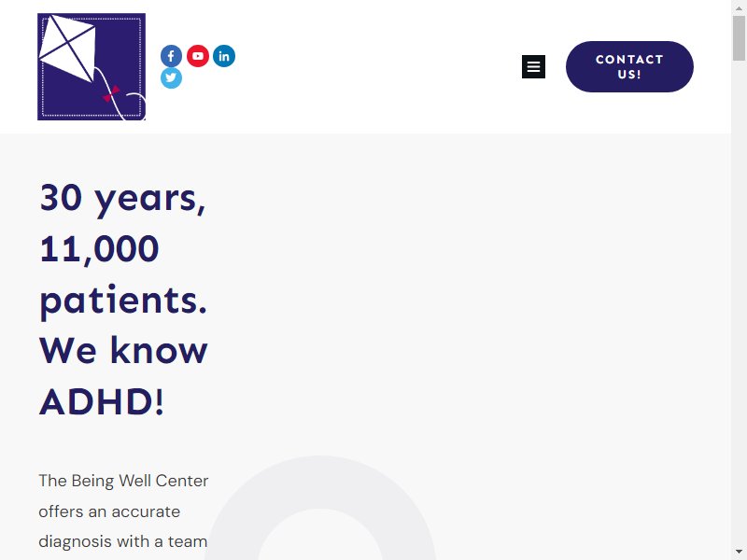This screenshot has height=560, width=747.
Task: Click the "30 years," heading line
Action: coord(122,199)
